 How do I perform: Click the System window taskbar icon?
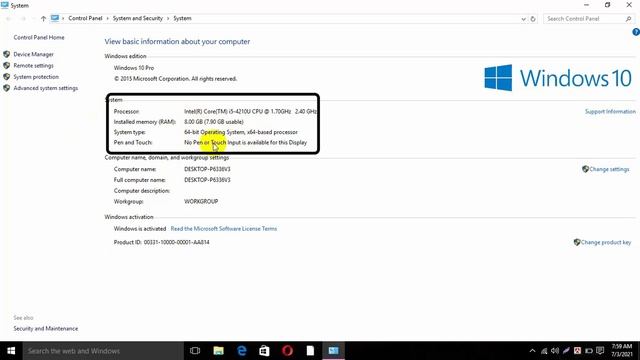[x=333, y=351]
